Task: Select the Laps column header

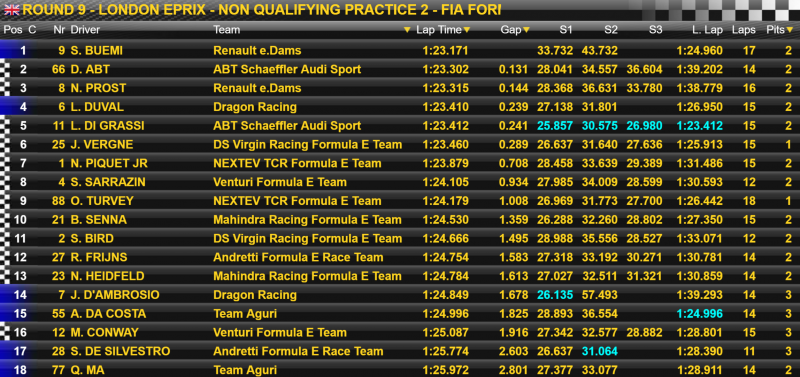Action: click(x=744, y=30)
